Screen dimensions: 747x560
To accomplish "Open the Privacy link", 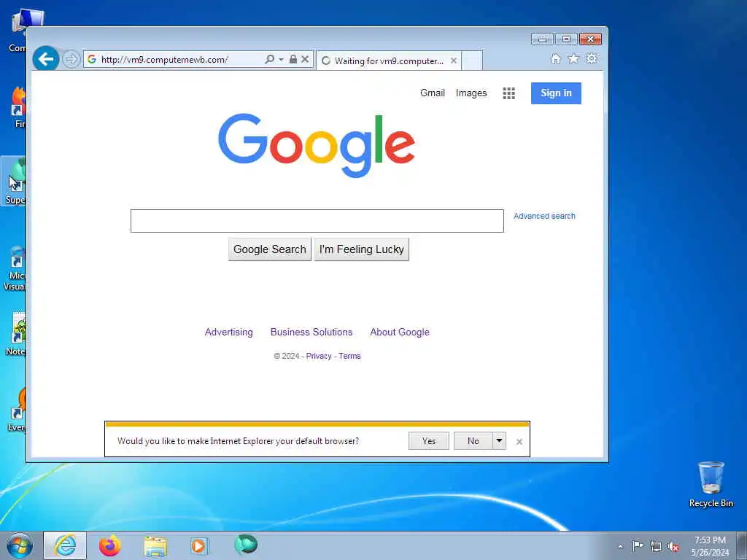I will (x=319, y=356).
